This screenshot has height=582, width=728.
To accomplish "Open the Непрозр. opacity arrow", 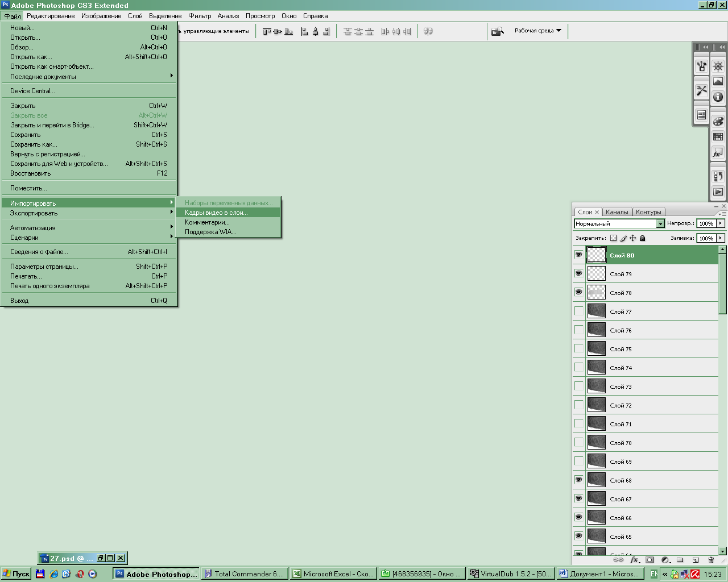I will click(721, 223).
